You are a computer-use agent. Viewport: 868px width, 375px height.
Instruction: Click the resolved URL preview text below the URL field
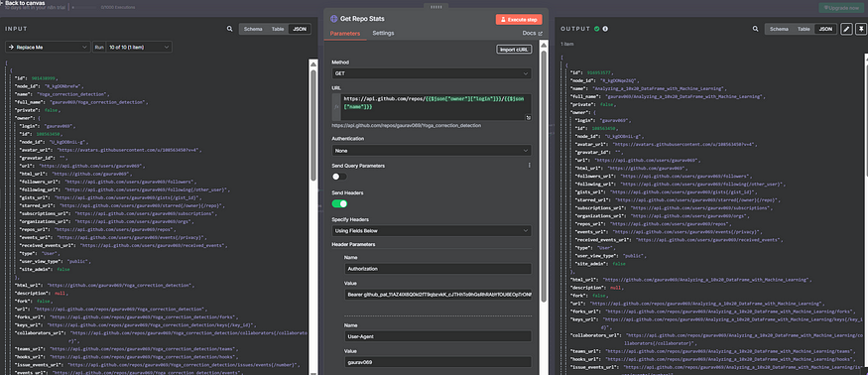point(407,126)
